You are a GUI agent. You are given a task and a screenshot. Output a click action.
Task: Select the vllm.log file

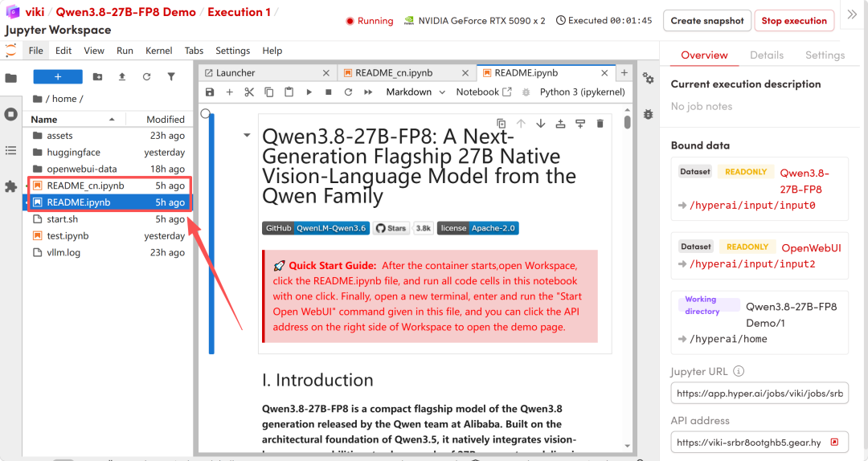click(108, 252)
